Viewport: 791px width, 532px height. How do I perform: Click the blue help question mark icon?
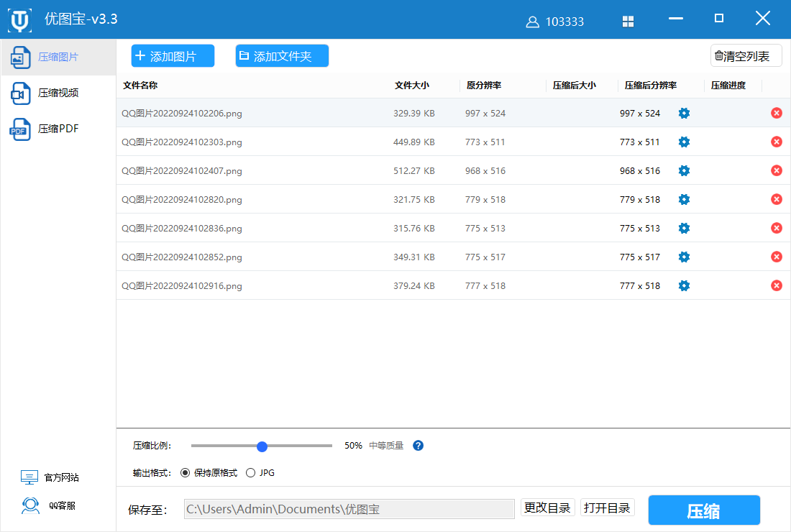pos(419,446)
